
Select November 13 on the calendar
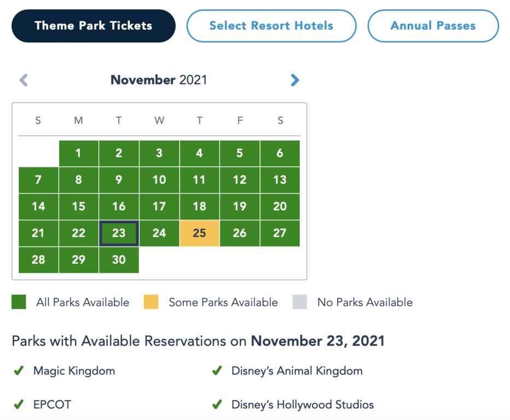click(x=280, y=180)
